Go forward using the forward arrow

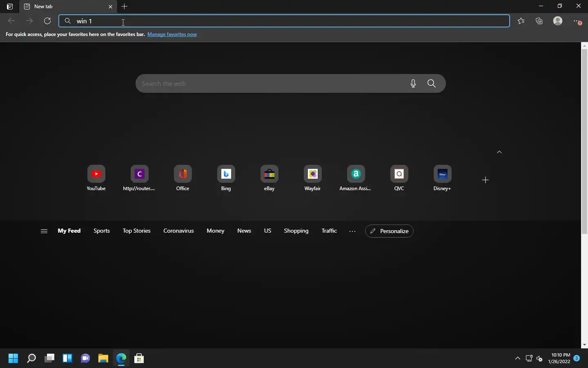coord(29,21)
